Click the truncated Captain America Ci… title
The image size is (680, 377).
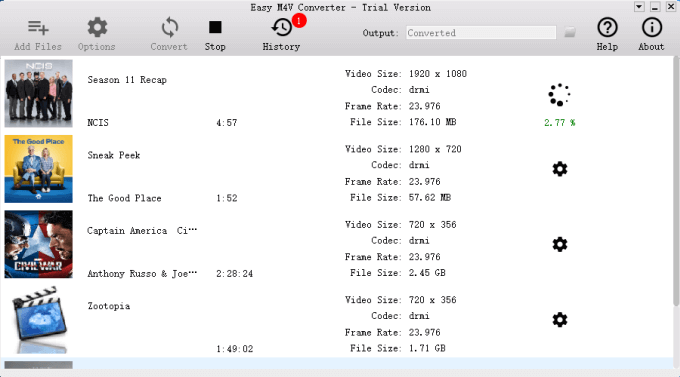point(142,231)
